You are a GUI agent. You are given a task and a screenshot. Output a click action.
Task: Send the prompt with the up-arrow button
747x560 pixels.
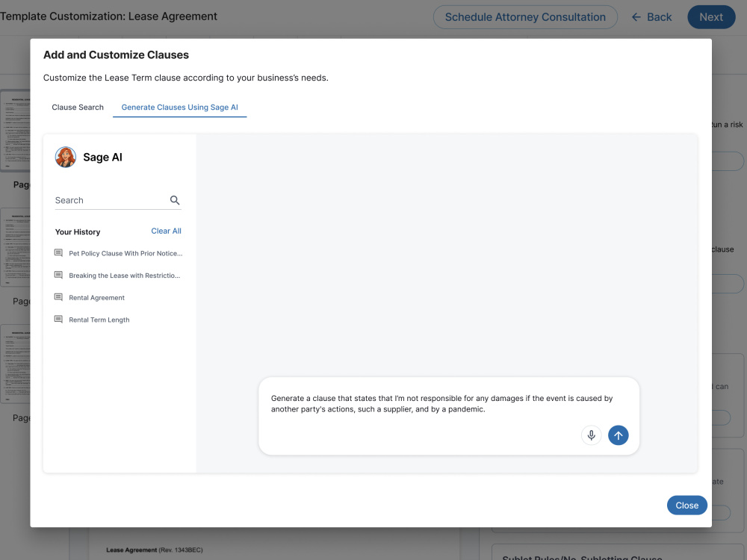click(618, 435)
